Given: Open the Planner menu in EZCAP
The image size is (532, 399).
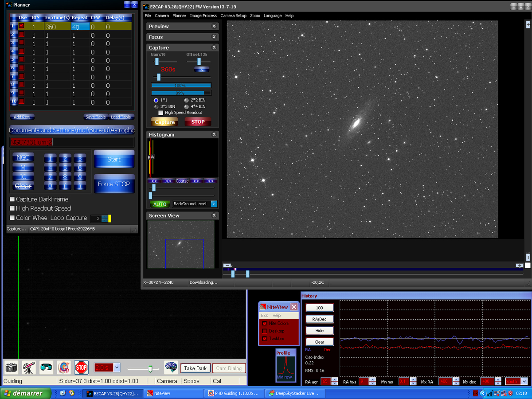Looking at the screenshot, I should (179, 16).
